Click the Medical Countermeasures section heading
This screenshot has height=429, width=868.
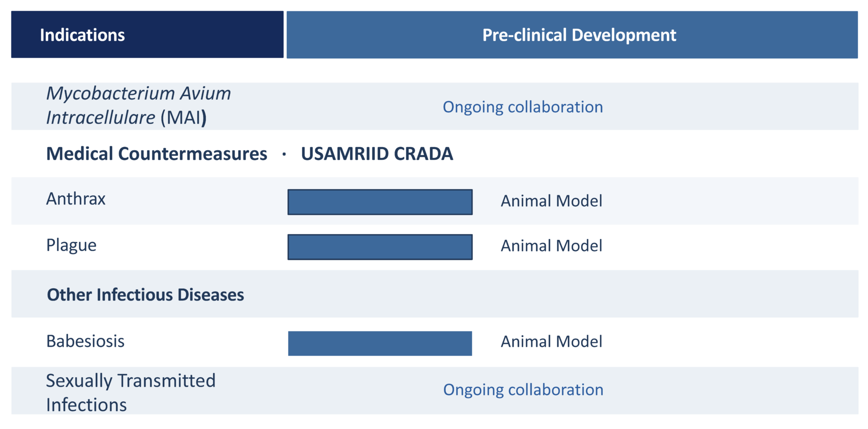(157, 154)
